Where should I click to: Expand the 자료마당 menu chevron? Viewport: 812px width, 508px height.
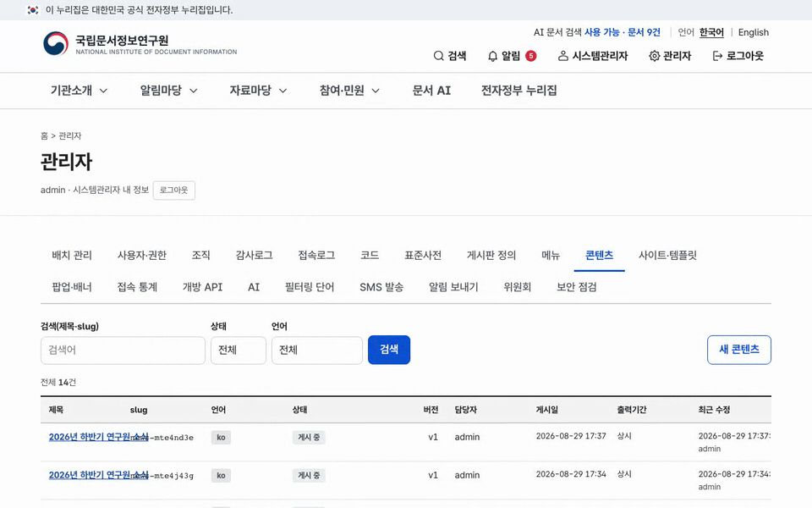click(x=283, y=91)
